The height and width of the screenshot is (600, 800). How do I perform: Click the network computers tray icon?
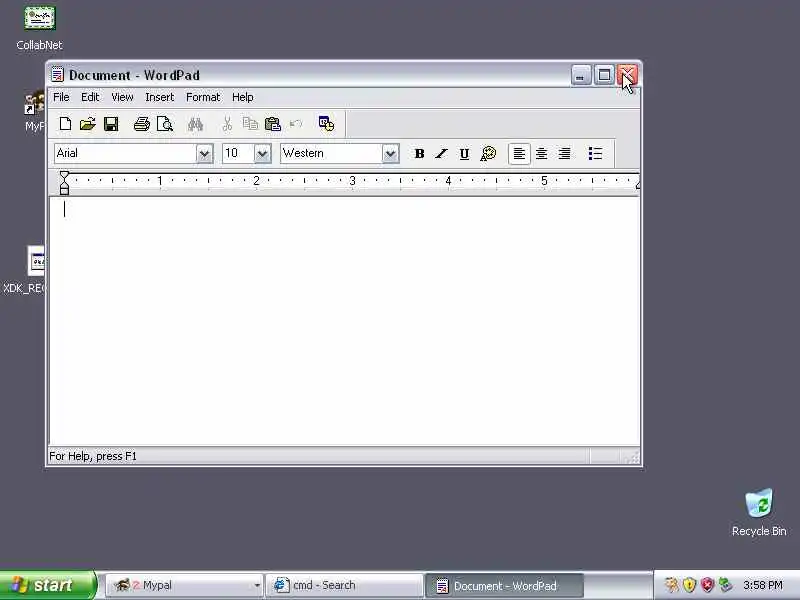pyautogui.click(x=725, y=585)
